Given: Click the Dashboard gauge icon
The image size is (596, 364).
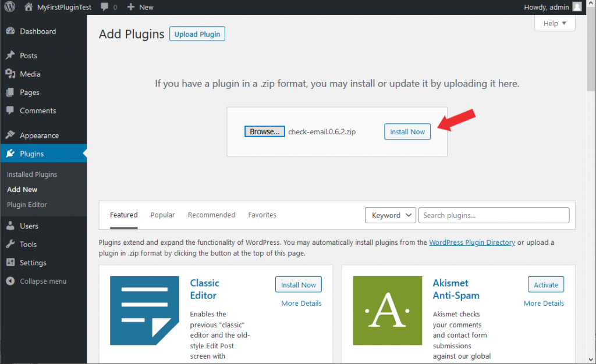Looking at the screenshot, I should click(x=10, y=31).
